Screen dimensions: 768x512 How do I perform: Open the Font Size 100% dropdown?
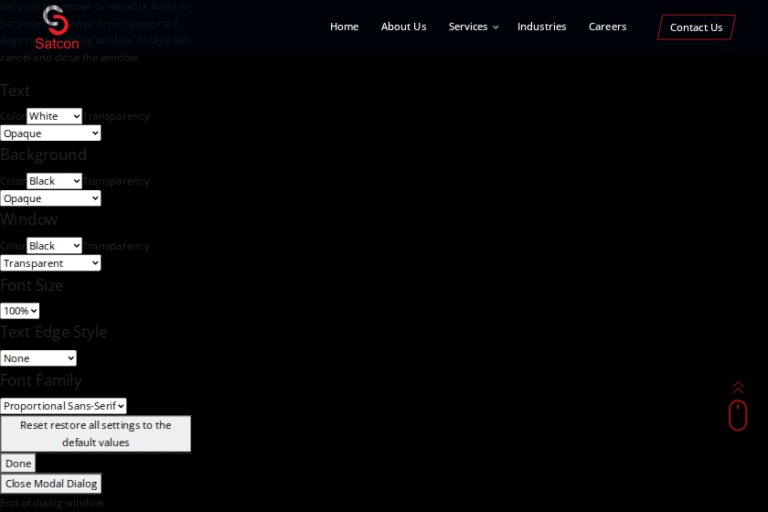coord(20,311)
